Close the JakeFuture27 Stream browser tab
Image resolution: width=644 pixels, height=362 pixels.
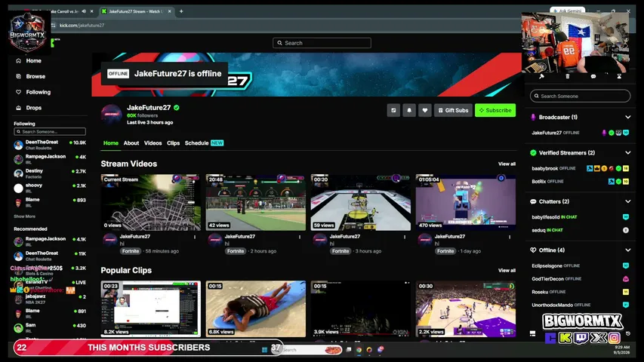(169, 11)
